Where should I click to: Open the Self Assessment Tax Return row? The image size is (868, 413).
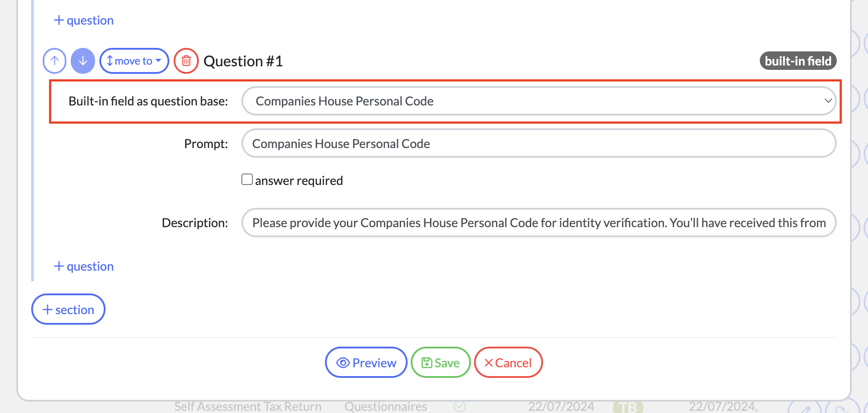pyautogui.click(x=248, y=407)
